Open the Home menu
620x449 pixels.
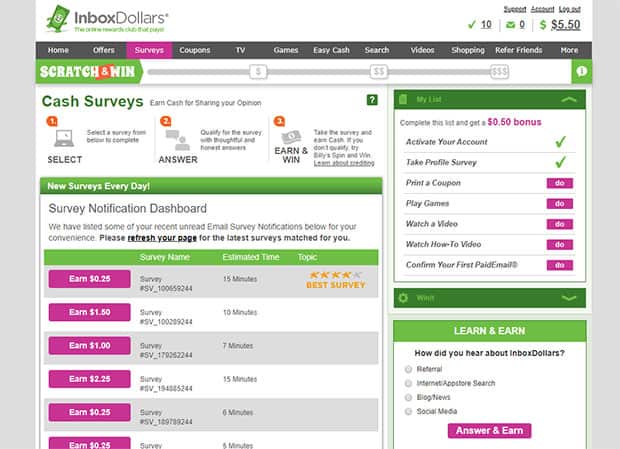pos(58,50)
